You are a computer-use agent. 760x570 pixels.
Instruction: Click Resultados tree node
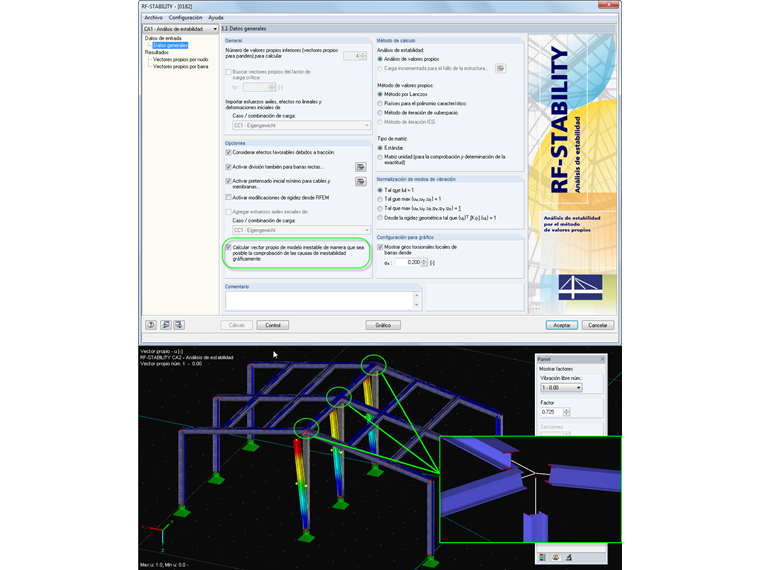coord(157,52)
